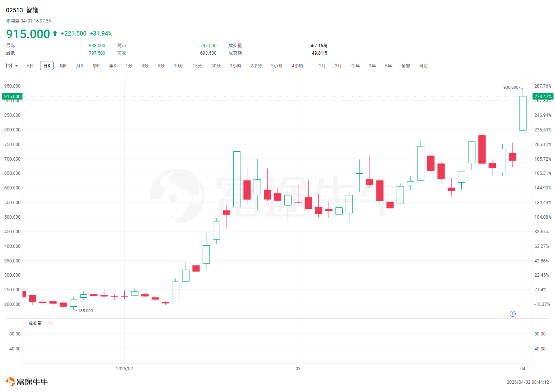Open 自訂 custom range option
Screen dimensions: 555x392
point(424,66)
